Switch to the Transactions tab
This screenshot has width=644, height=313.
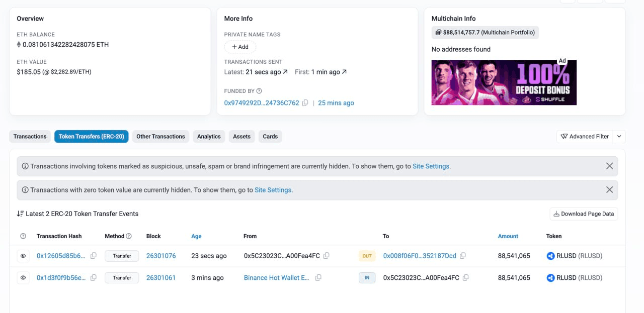[30, 136]
